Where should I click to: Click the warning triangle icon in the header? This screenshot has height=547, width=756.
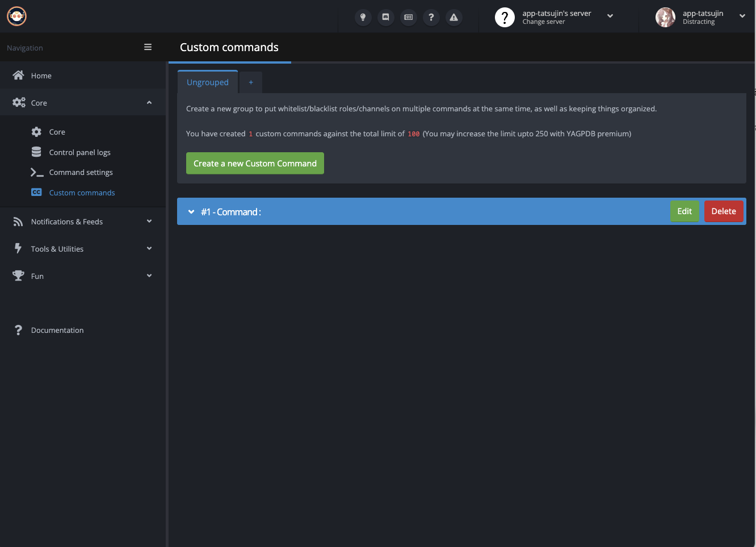click(453, 17)
